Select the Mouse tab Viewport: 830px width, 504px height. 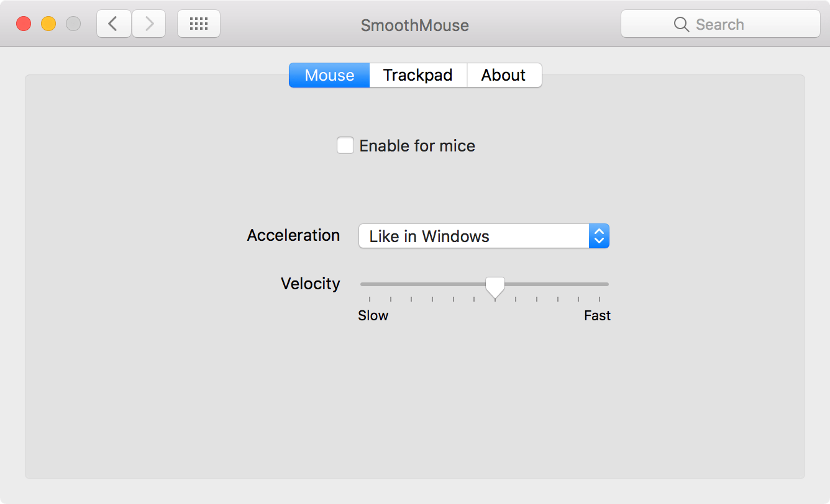(329, 74)
